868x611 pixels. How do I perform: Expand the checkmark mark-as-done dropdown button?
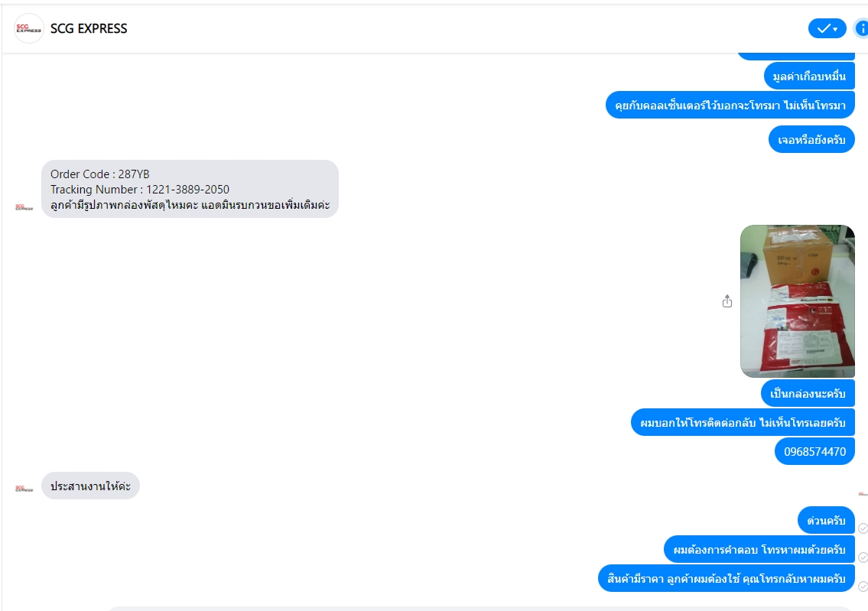(x=827, y=28)
